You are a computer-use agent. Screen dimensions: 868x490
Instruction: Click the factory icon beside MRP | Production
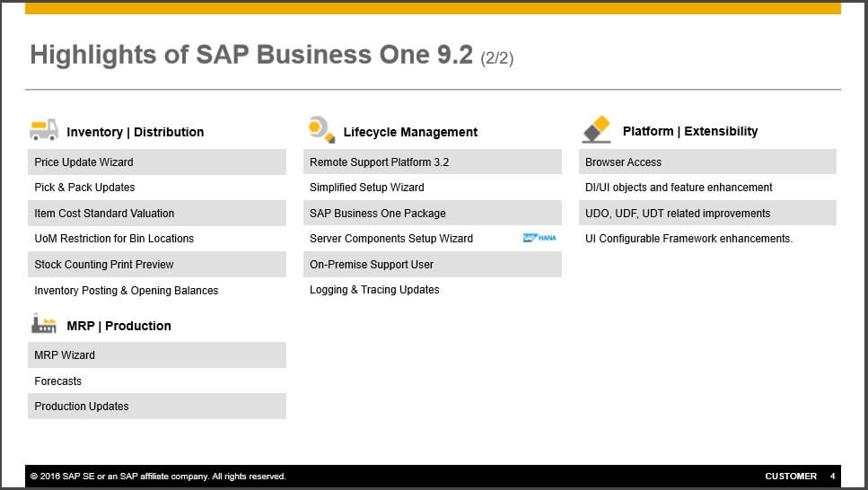click(44, 324)
